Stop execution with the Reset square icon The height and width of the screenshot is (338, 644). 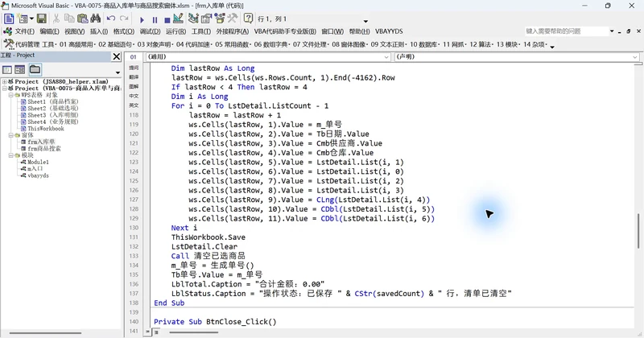[x=167, y=19]
